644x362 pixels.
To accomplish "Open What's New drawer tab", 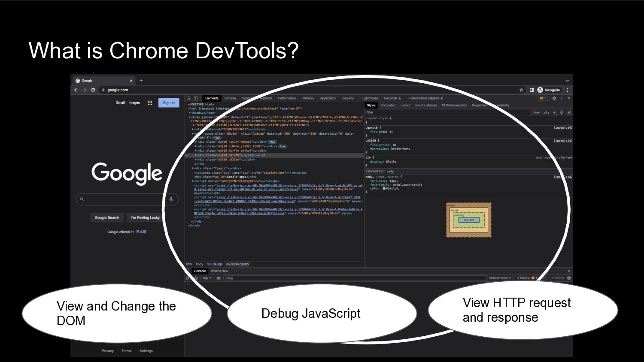I will [219, 271].
